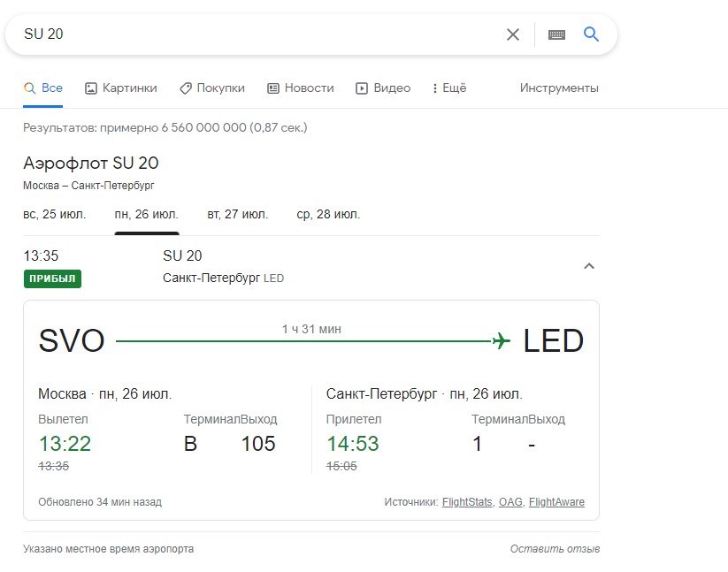Collapse the SU 20 flight details chevron
This screenshot has width=728, height=572.
point(589,266)
